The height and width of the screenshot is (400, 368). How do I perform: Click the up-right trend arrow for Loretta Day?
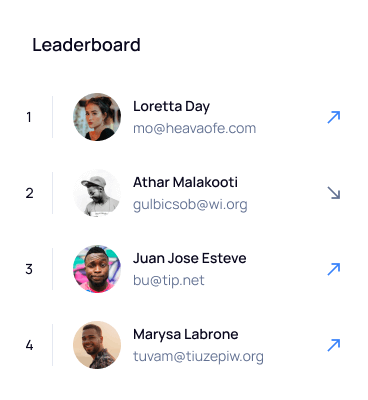point(334,117)
